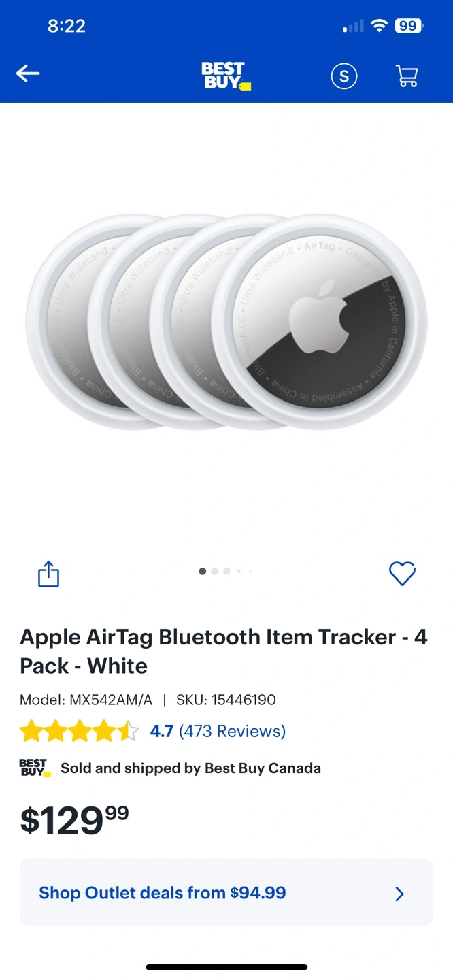Tap the AirTag product image
This screenshot has width=453, height=980.
[x=227, y=321]
